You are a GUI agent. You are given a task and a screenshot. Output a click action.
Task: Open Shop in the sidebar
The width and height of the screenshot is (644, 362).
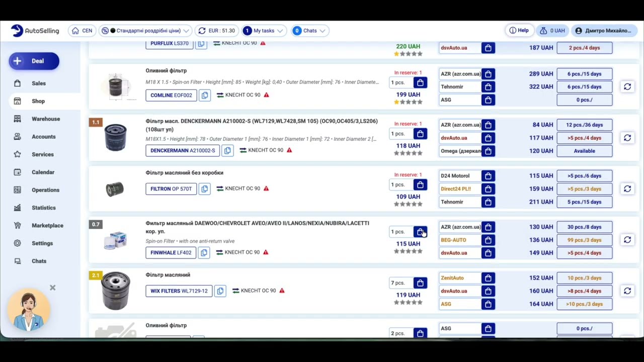[x=38, y=101]
